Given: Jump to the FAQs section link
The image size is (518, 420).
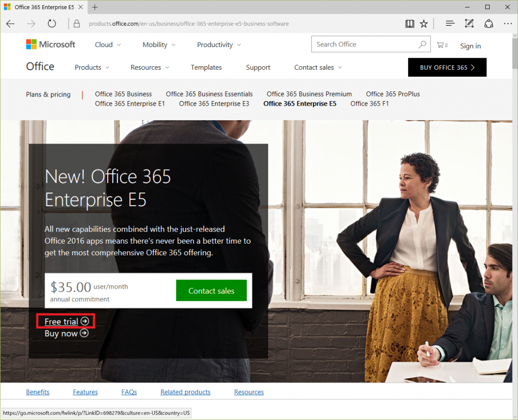Looking at the screenshot, I should point(129,392).
